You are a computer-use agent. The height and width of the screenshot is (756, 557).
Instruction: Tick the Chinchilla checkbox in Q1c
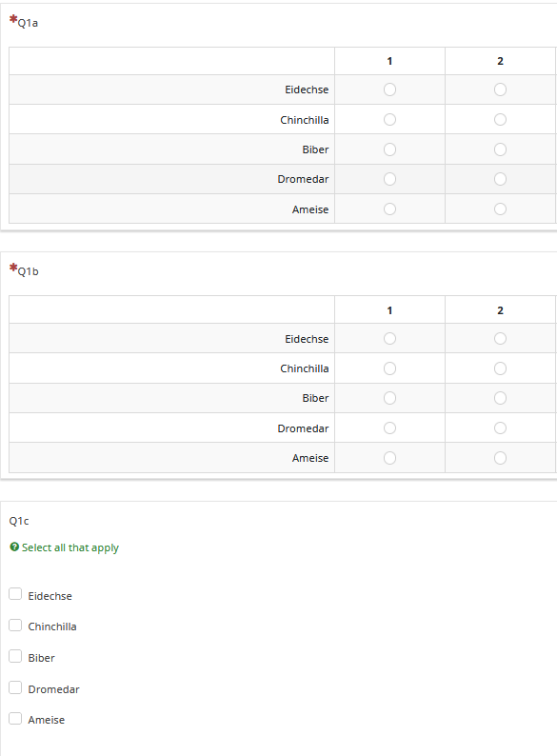click(x=15, y=626)
